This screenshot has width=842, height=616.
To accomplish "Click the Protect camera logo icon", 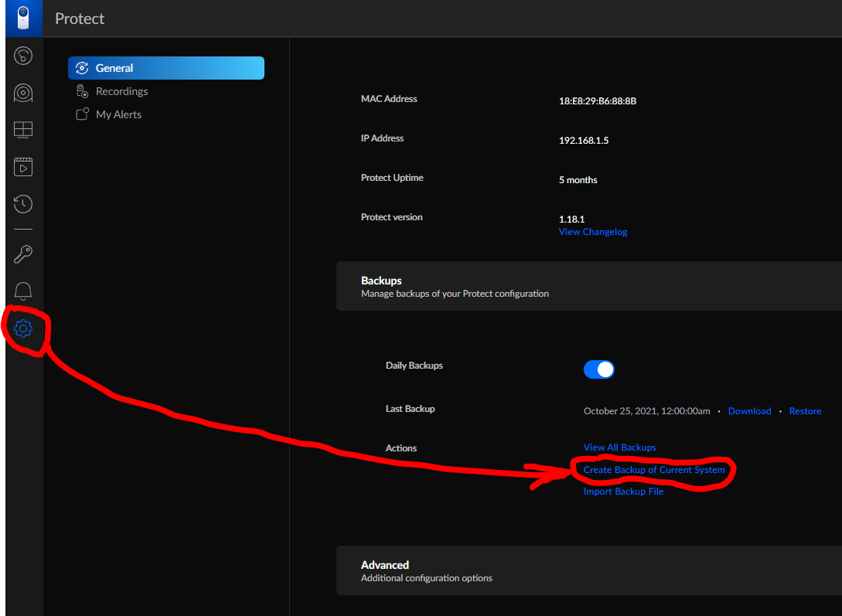I will click(23, 18).
